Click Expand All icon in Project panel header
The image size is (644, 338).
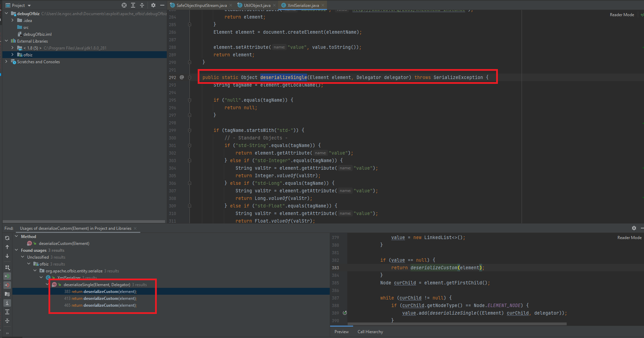[133, 5]
